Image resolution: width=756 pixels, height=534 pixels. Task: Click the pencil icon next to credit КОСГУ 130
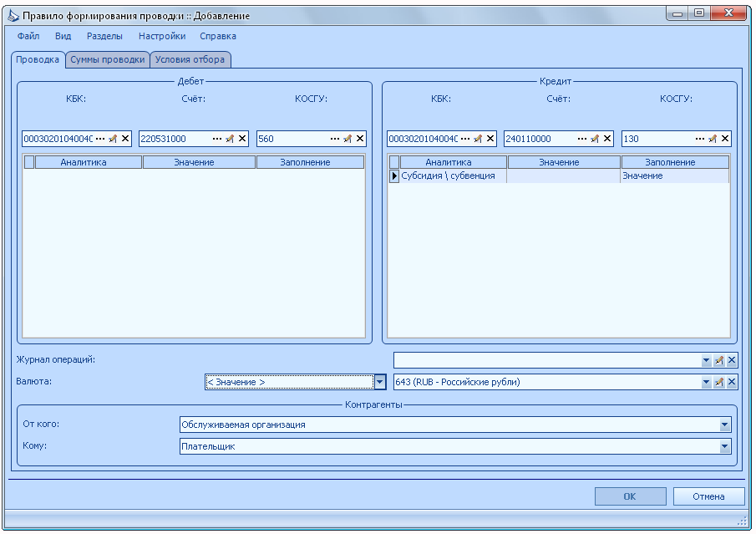(x=713, y=139)
